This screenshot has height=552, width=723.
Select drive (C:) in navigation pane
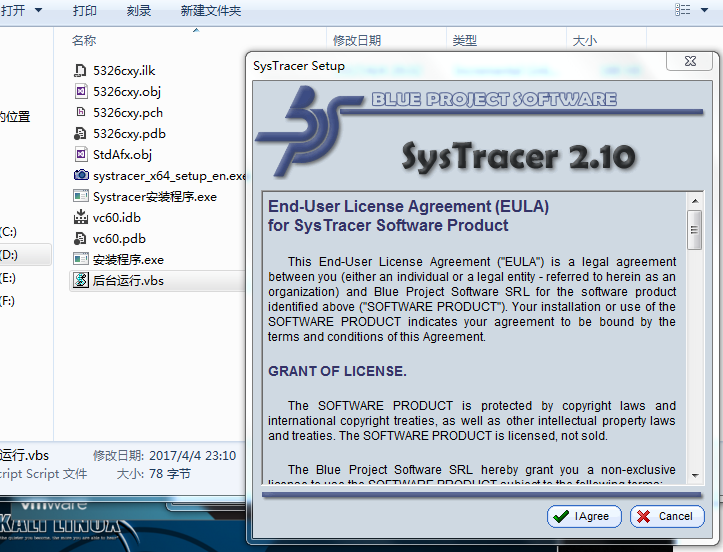coord(8,231)
